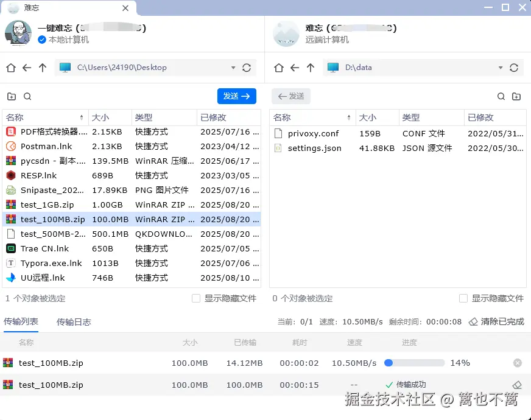Open search in the remote file panel
531x420 pixels.
click(501, 96)
